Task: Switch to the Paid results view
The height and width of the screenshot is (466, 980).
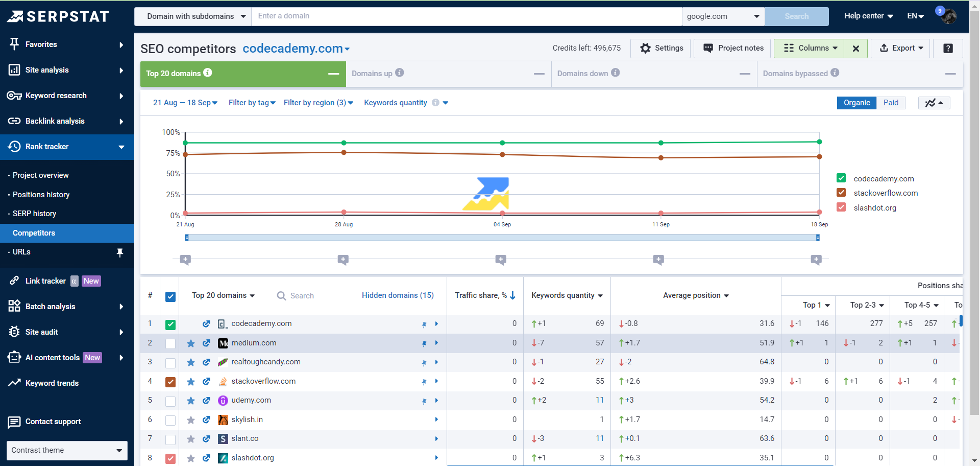Action: (890, 103)
